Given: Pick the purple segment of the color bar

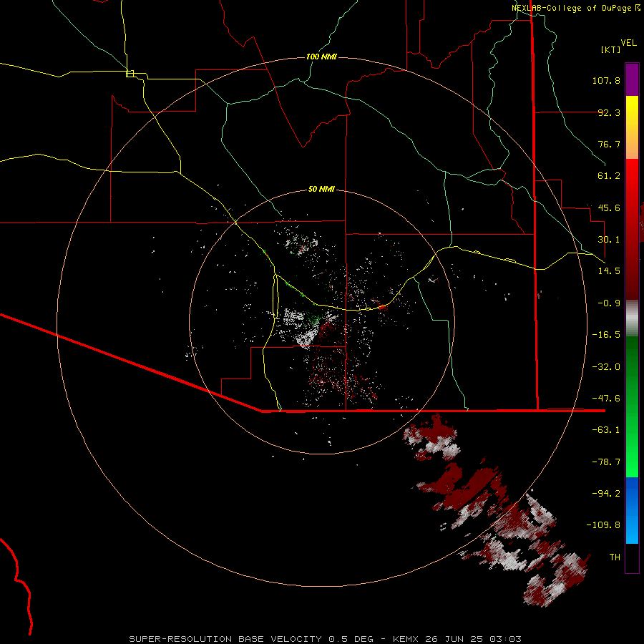Looking at the screenshot, I should click(x=632, y=79).
